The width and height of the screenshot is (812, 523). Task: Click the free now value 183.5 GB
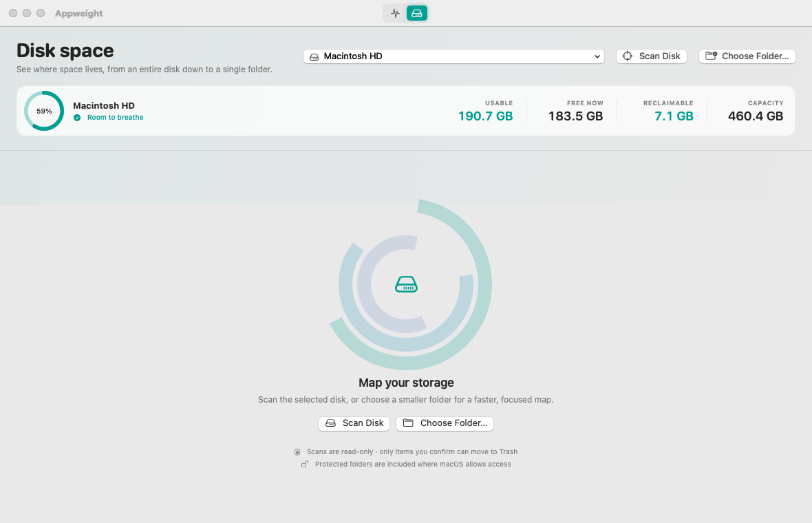(576, 116)
